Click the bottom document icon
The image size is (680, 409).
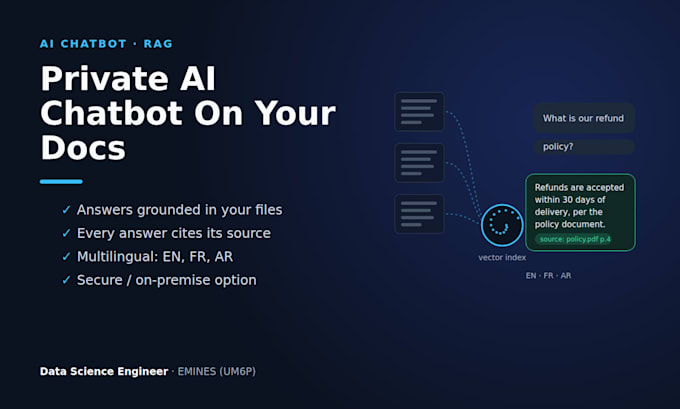tap(419, 214)
